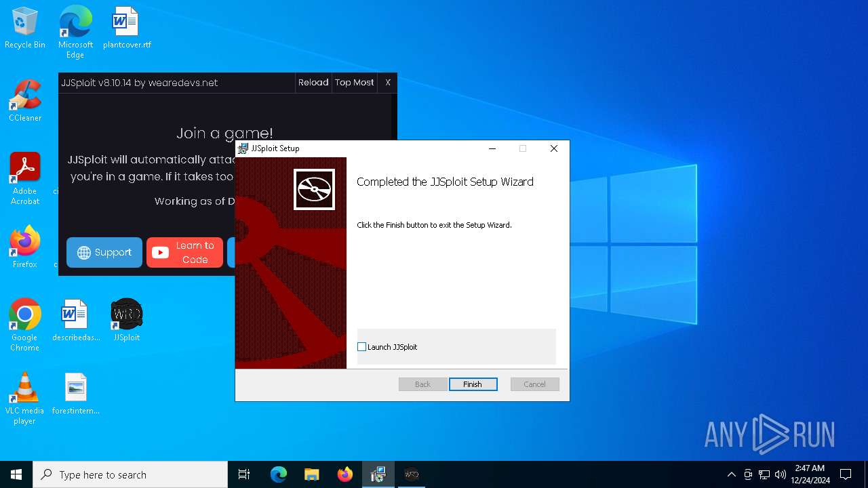The image size is (868, 488).
Task: Open File Explorer from taskbar
Action: point(312,474)
